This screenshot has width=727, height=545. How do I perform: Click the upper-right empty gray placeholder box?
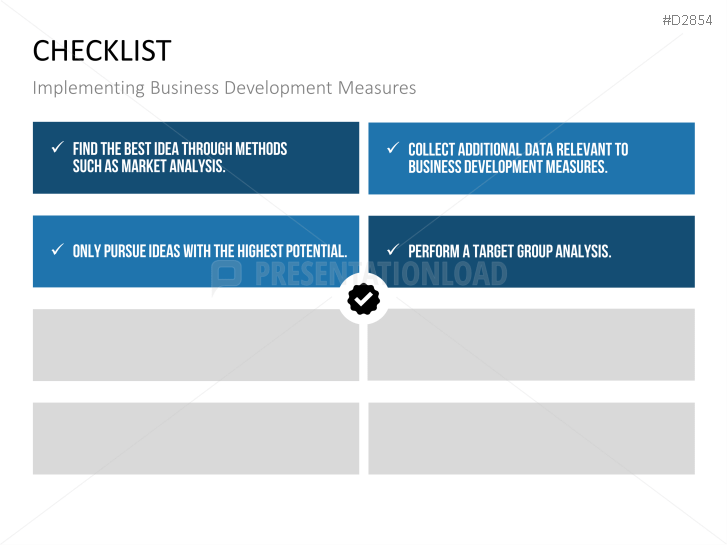[x=531, y=345]
